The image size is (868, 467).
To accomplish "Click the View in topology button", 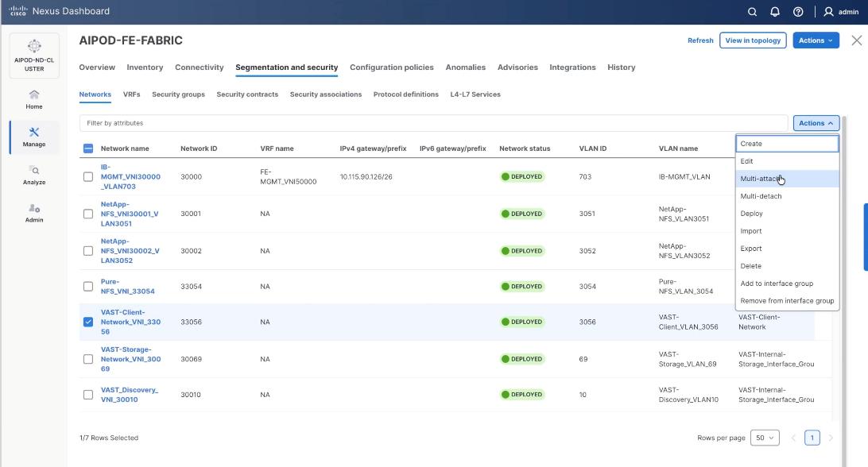I will tap(752, 40).
